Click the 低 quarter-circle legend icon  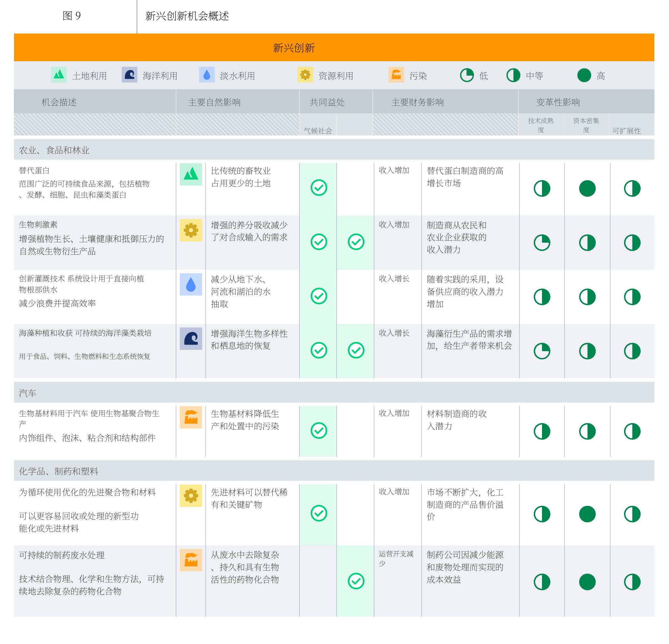(x=467, y=75)
